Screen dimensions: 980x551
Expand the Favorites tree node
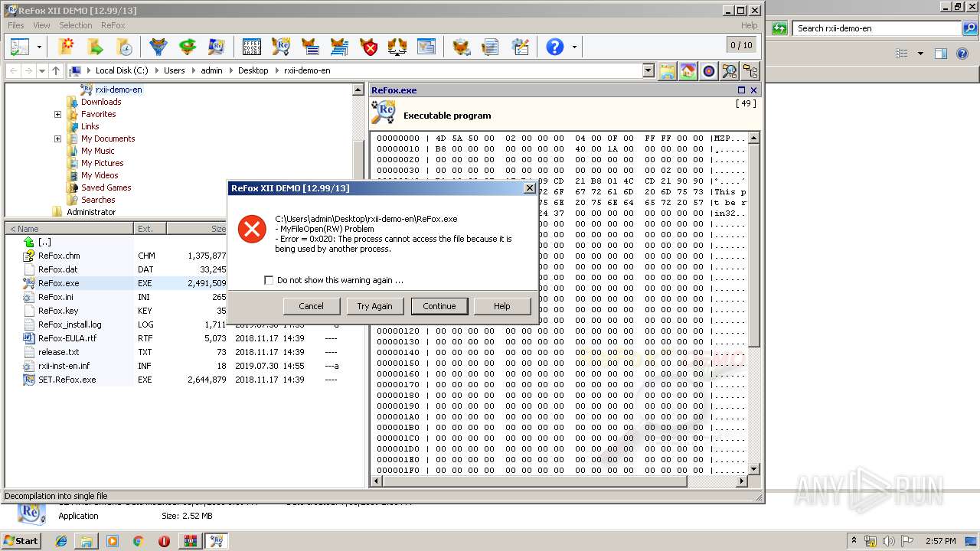(57, 114)
